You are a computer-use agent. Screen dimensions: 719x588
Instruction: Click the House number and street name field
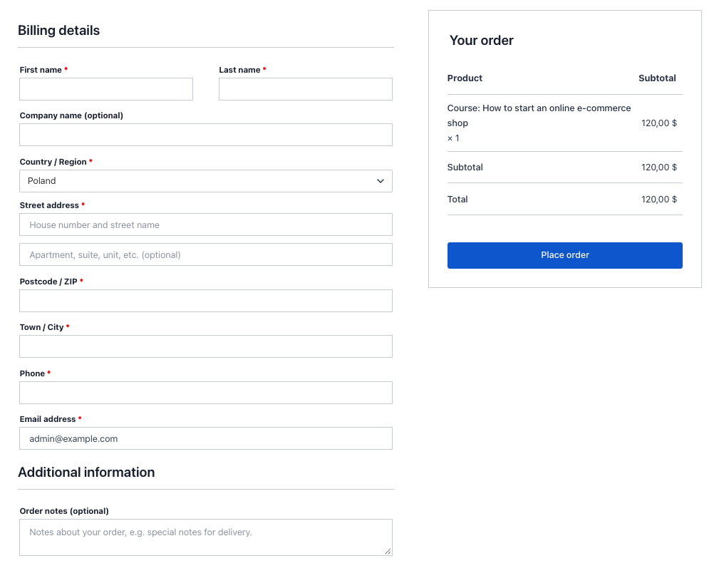tap(206, 225)
